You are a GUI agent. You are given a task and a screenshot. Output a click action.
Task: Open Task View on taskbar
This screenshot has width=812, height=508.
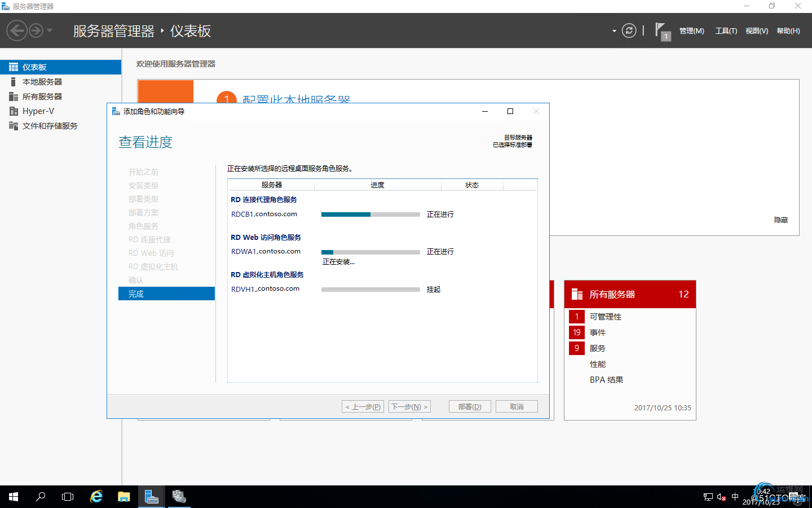point(68,497)
